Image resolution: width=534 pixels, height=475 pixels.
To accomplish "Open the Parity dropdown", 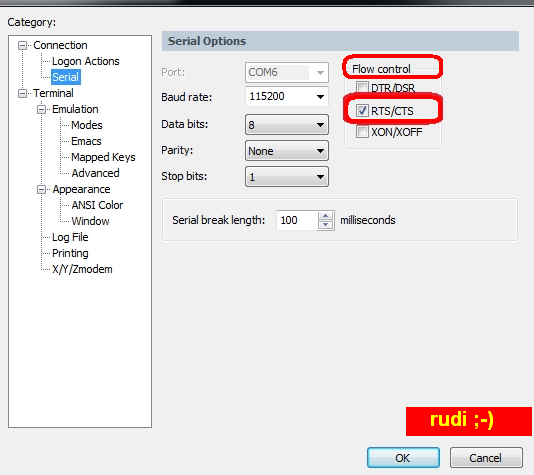I will (287, 151).
